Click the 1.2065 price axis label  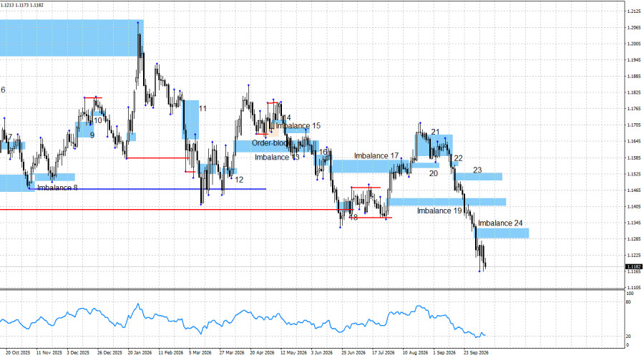click(634, 27)
